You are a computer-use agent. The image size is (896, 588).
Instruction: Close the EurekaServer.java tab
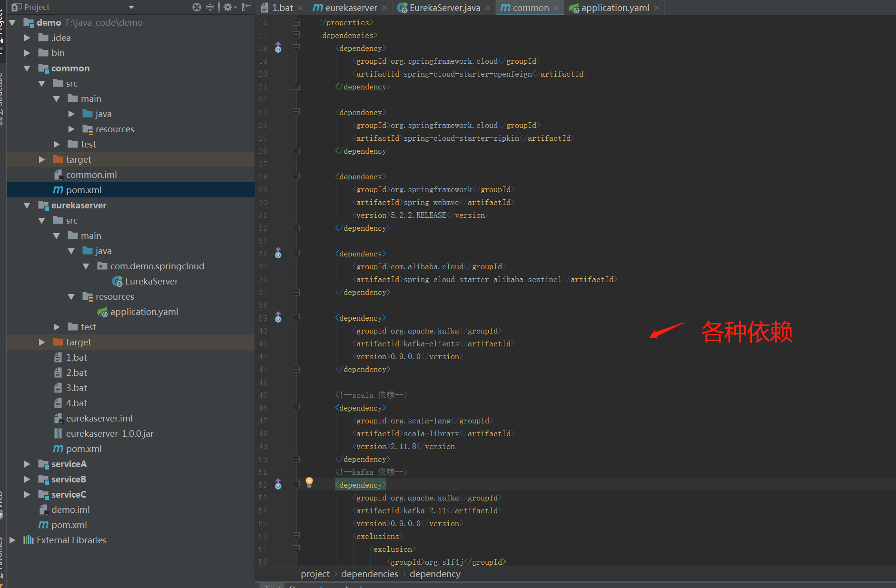click(x=488, y=8)
